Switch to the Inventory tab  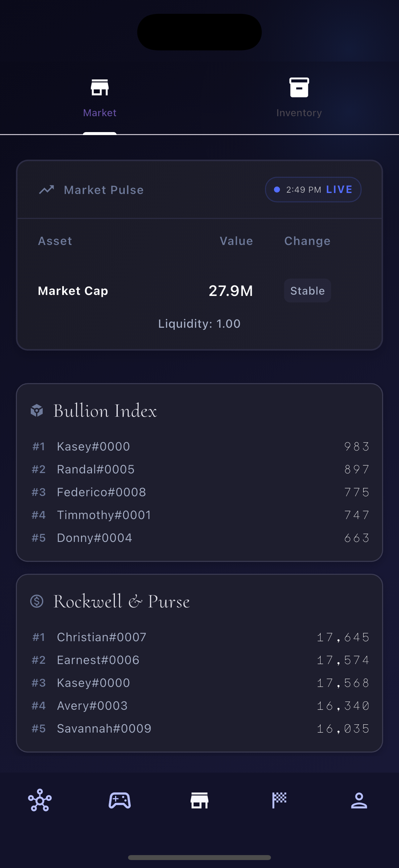(299, 98)
